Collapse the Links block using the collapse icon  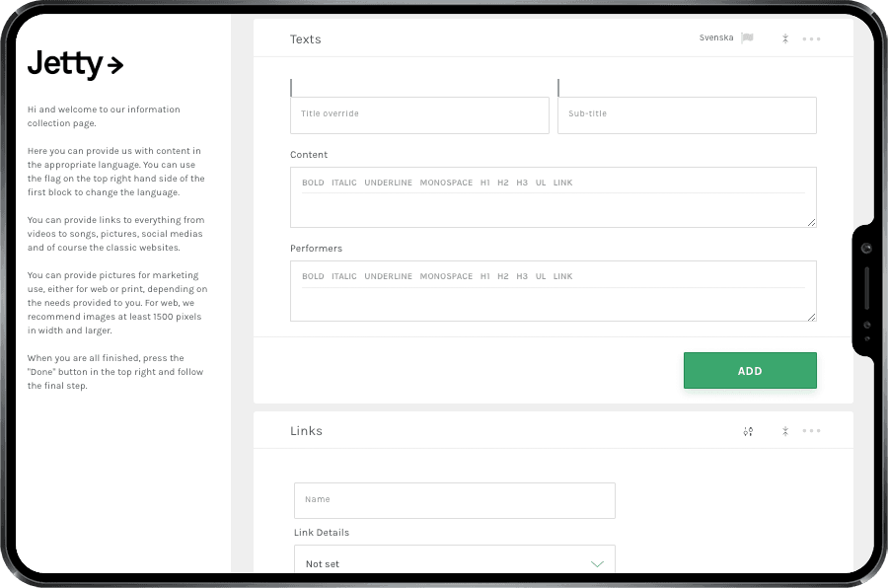[x=784, y=431]
